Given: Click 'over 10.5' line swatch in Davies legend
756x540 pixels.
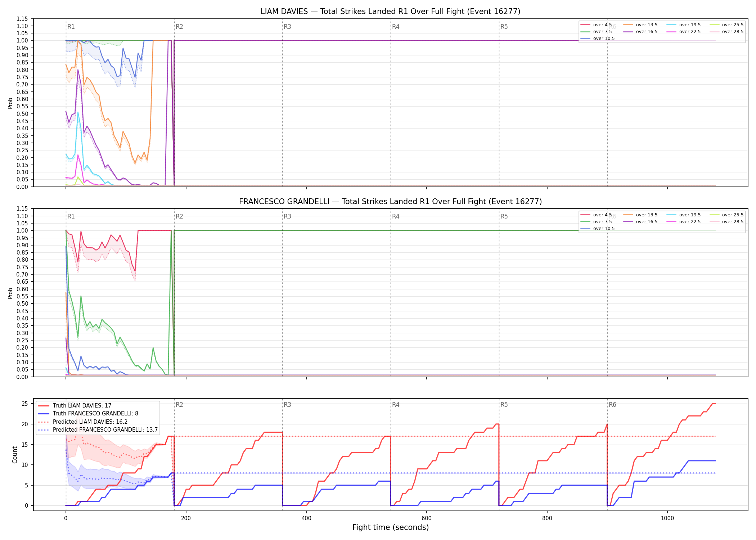Looking at the screenshot, I should [585, 39].
